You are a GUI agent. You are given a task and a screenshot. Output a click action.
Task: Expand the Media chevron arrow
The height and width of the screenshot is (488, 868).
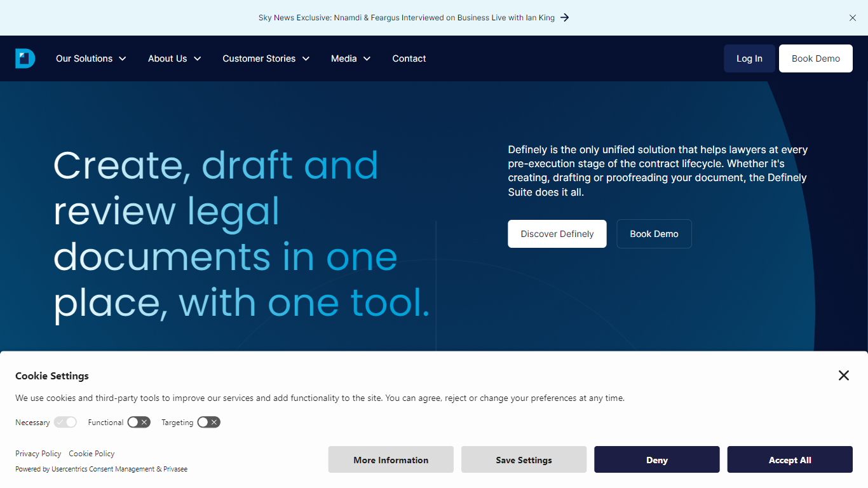coord(367,58)
